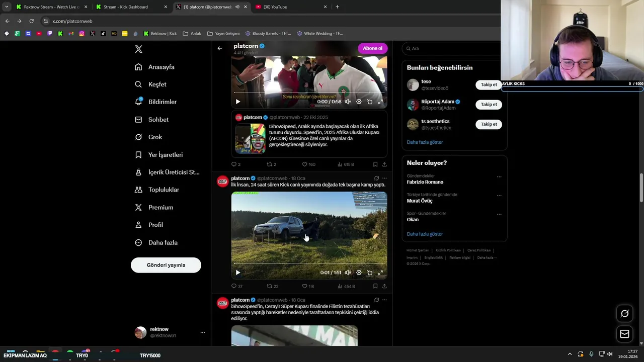Viewport: 644px width, 362px height.
Task: Open floating messages envelope button
Action: [624, 334]
